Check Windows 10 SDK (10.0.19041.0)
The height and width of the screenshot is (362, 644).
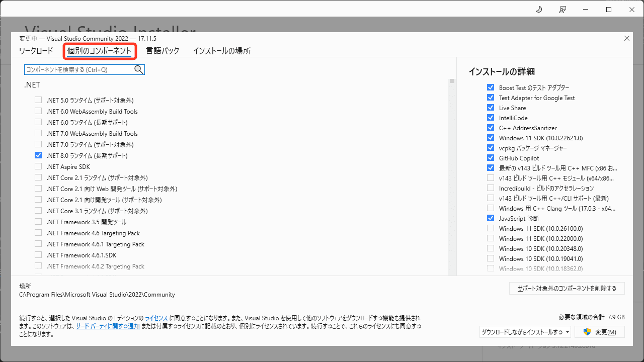click(x=491, y=258)
